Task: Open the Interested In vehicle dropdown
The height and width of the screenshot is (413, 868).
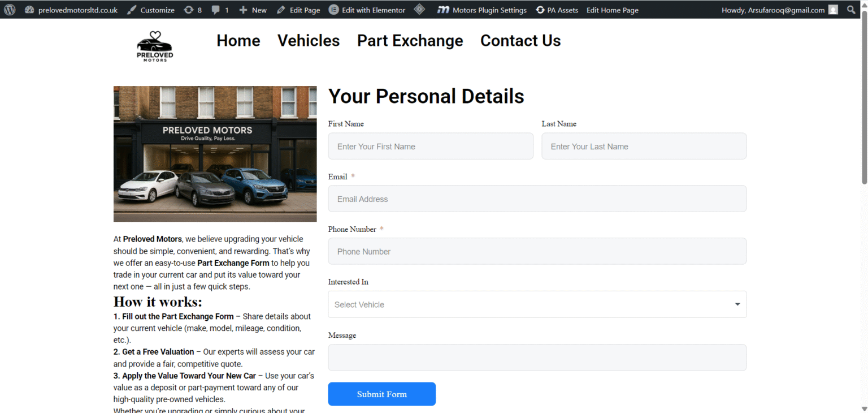Action: [x=537, y=304]
